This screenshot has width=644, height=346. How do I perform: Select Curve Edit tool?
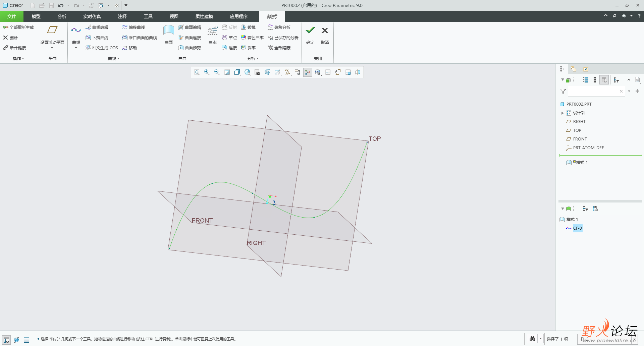[97, 27]
